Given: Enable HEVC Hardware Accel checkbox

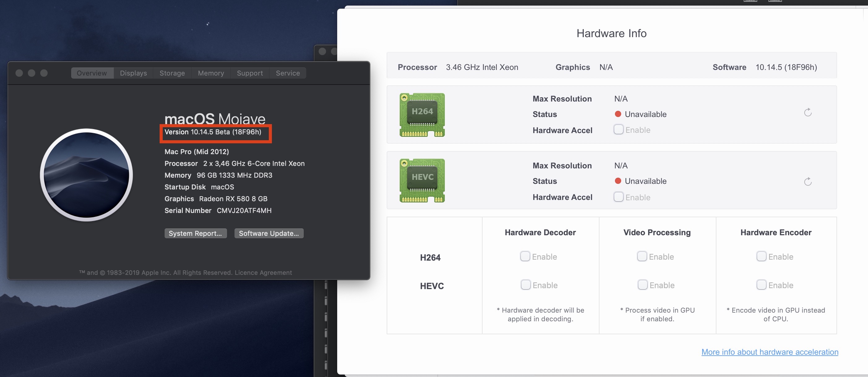Looking at the screenshot, I should pyautogui.click(x=618, y=197).
